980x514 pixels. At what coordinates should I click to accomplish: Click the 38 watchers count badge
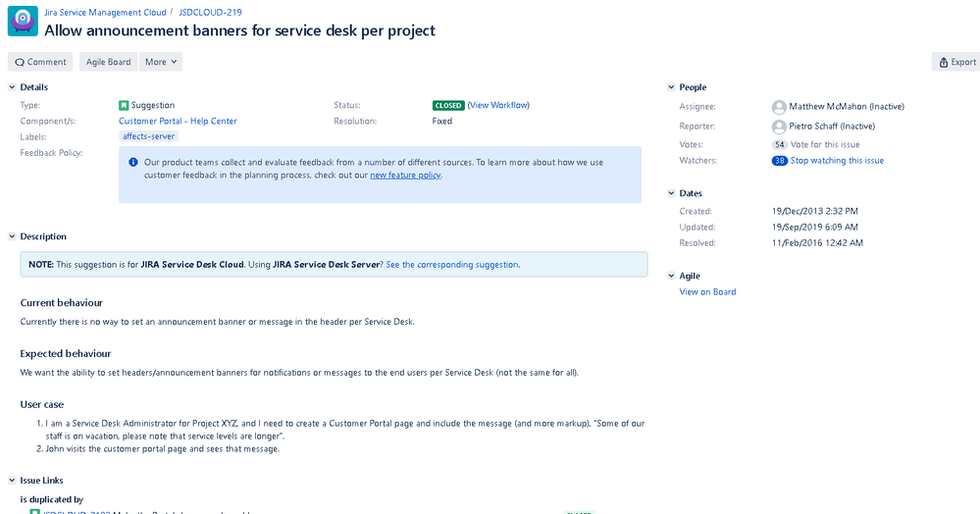coord(779,161)
